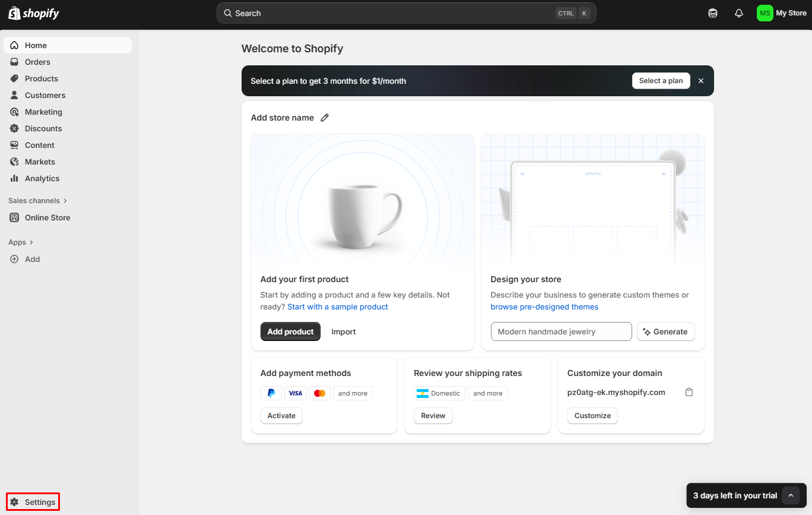This screenshot has height=515, width=812.
Task: Click Customize domain button
Action: pyautogui.click(x=592, y=416)
